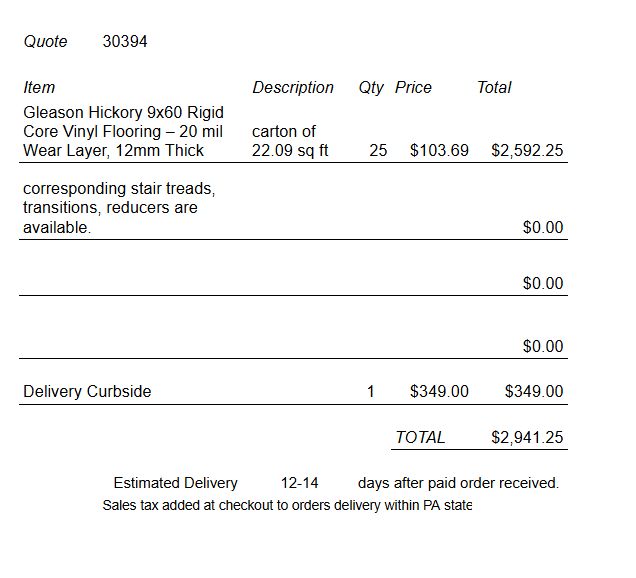636x578 pixels.
Task: Click the delivery total $349.00 in Total column
Action: tap(534, 391)
